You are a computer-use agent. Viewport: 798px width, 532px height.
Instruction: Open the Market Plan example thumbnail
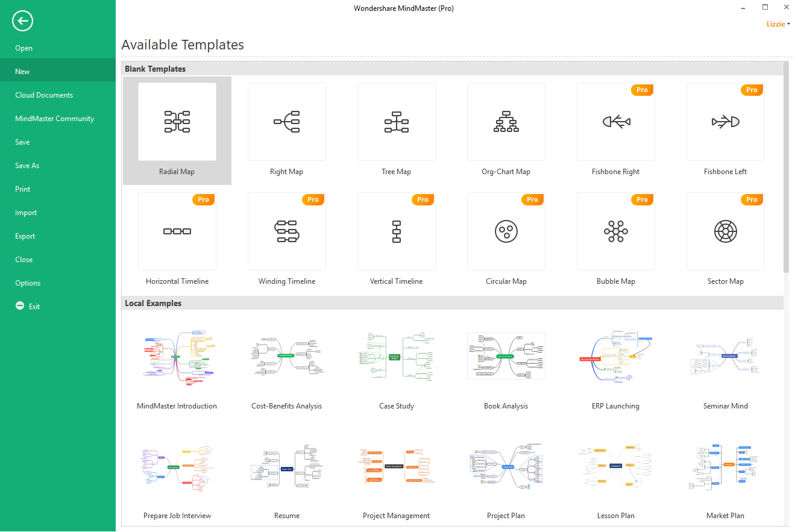coord(726,466)
